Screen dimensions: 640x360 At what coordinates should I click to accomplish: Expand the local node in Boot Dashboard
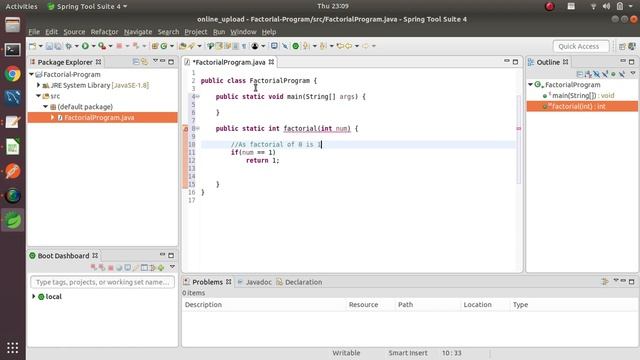(33, 296)
